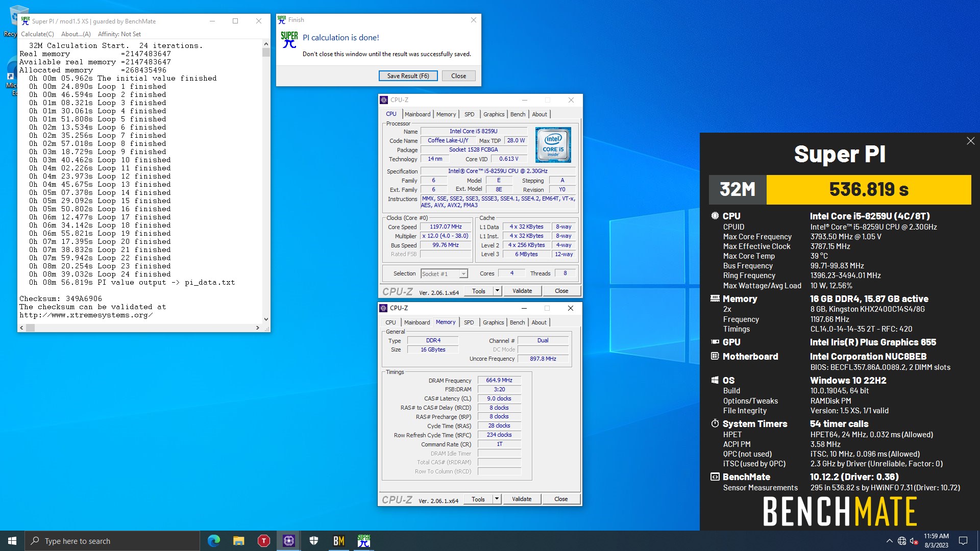Click Super PI vertical scrollbar down arrow
The image size is (980, 551).
tap(266, 319)
